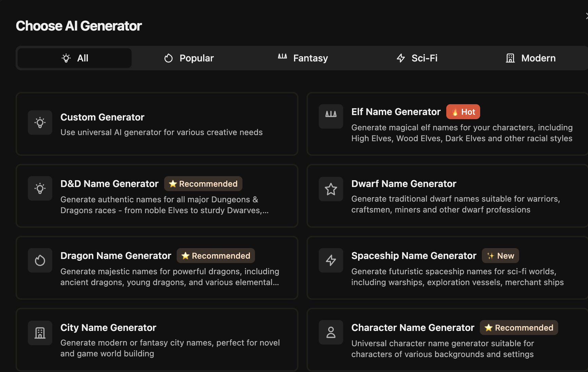This screenshot has height=372, width=588.
Task: Click the lightning icon in the Sci-Fi tab
Action: [x=401, y=58]
